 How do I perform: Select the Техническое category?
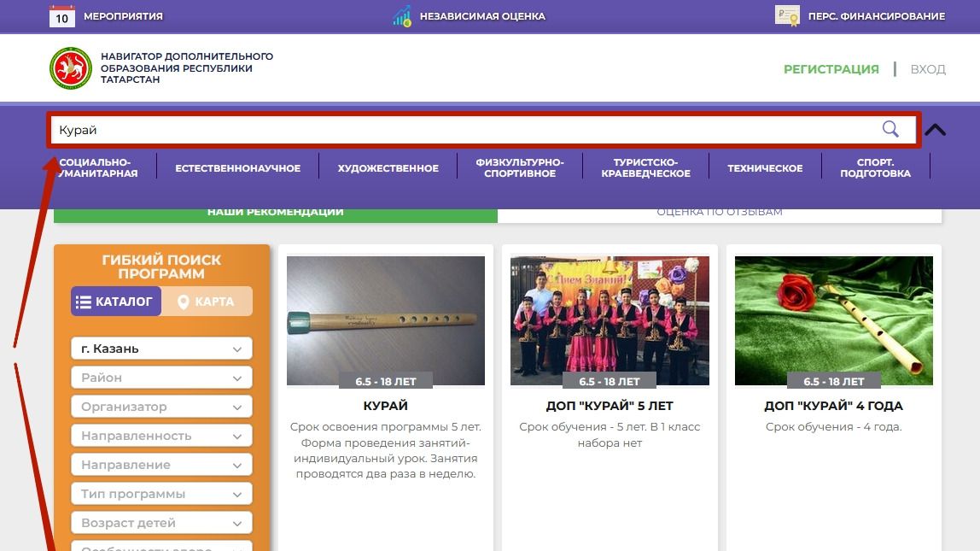click(764, 168)
